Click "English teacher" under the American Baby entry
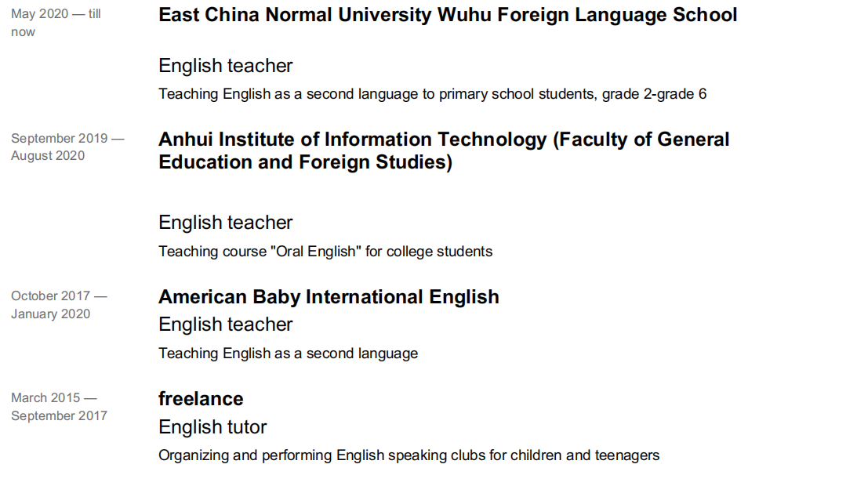857x504 pixels. tap(225, 325)
